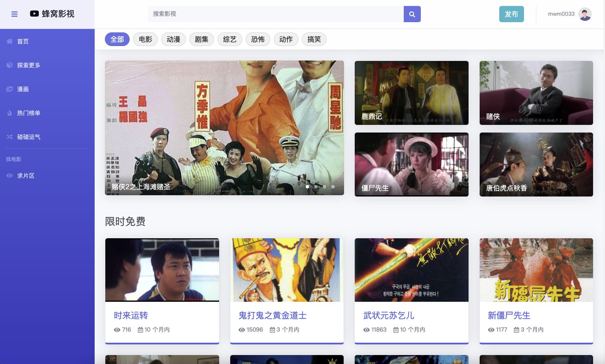Click the 找电影 sidebar label

click(x=14, y=159)
